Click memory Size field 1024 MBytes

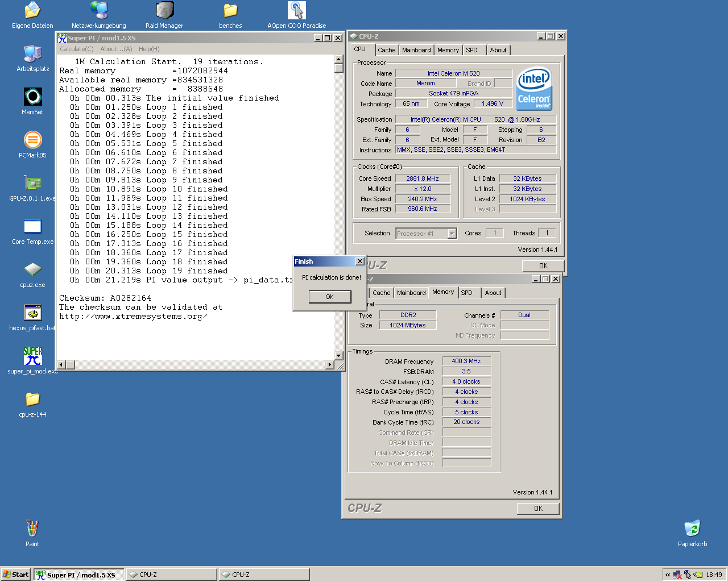[408, 325]
